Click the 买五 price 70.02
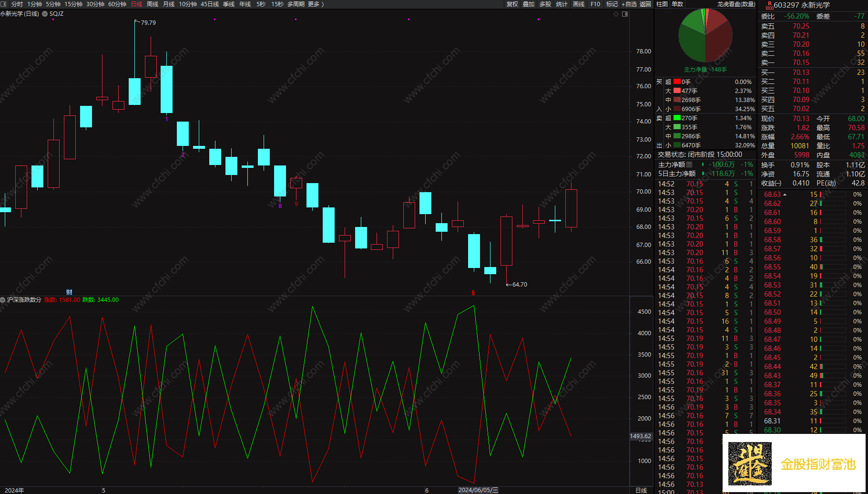Image resolution: width=868 pixels, height=494 pixels. tap(801, 109)
